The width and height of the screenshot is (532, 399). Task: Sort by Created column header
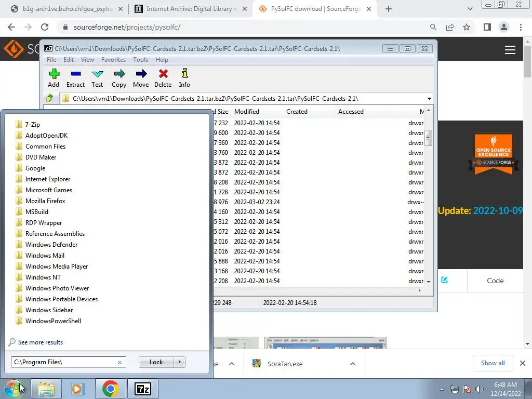pyautogui.click(x=309, y=112)
